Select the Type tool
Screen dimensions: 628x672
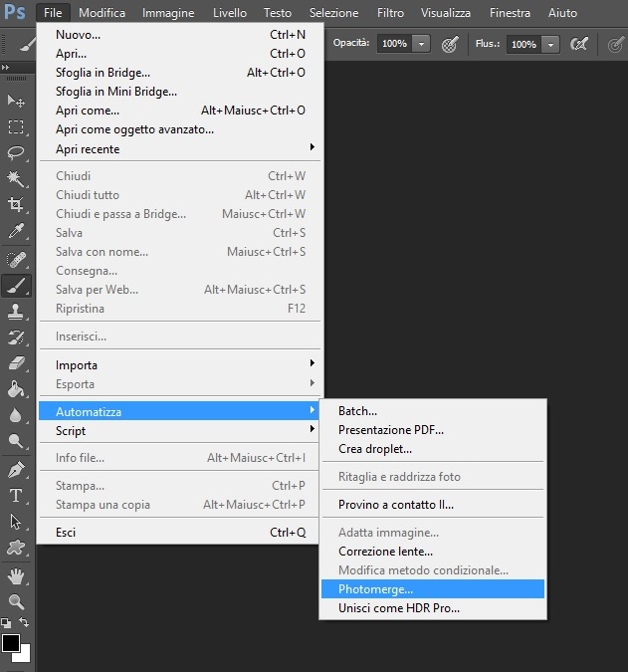[x=16, y=496]
